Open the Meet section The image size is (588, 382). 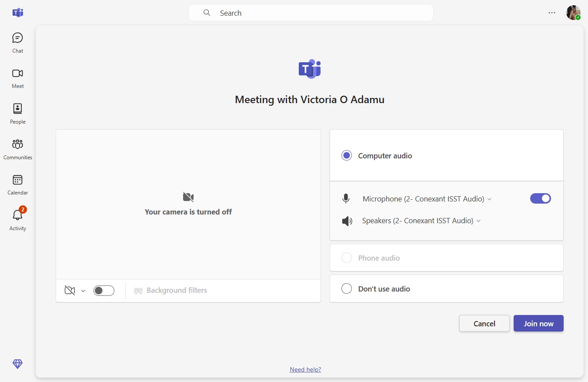tap(18, 78)
